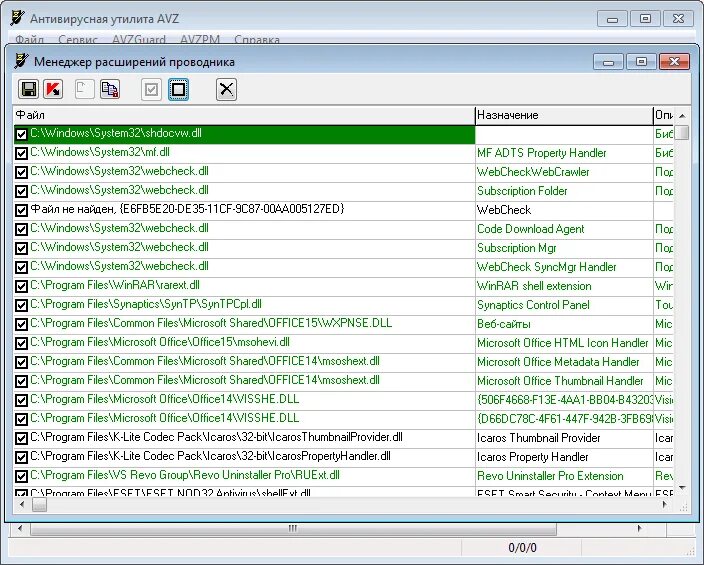Open the Сервис menu in AVZ window

click(x=78, y=40)
